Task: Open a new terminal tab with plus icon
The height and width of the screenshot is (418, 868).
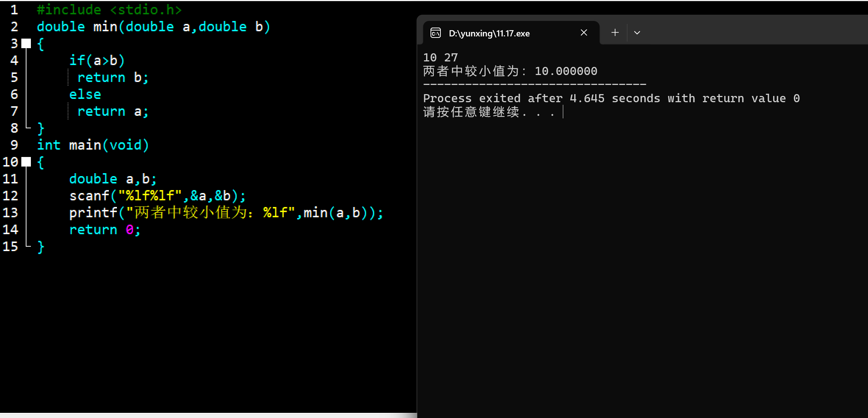Action: (615, 33)
